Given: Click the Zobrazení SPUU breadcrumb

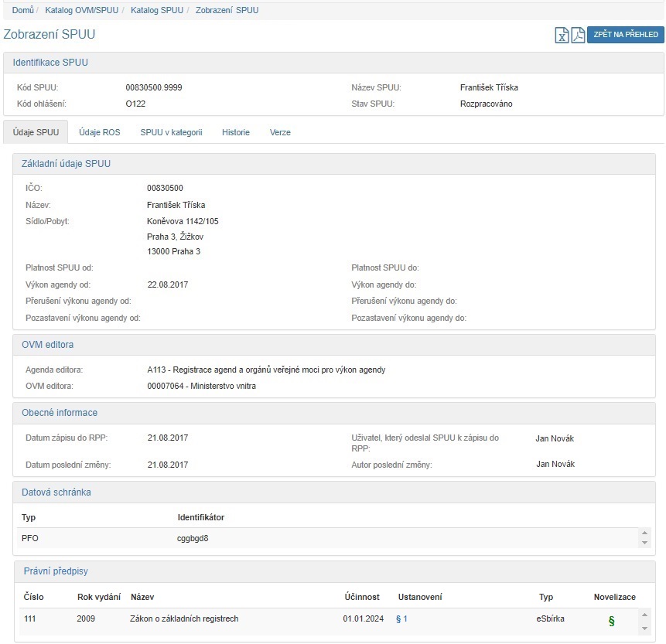Looking at the screenshot, I should tap(227, 11).
